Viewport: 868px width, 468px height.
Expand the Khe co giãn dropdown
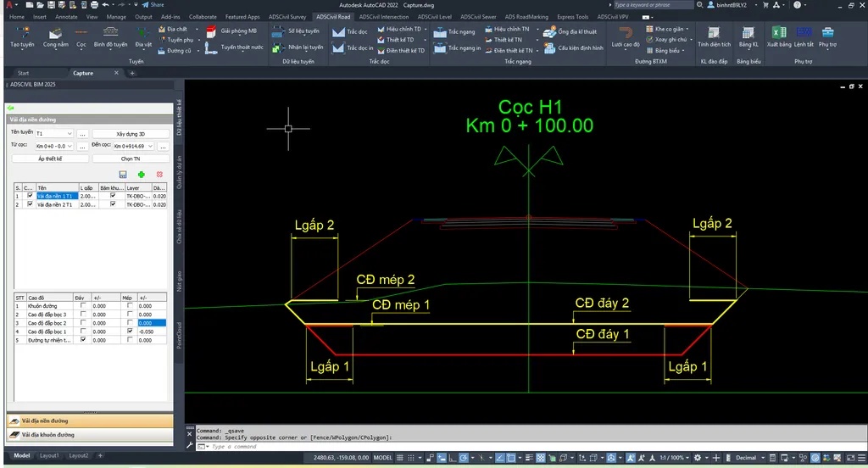coord(687,30)
